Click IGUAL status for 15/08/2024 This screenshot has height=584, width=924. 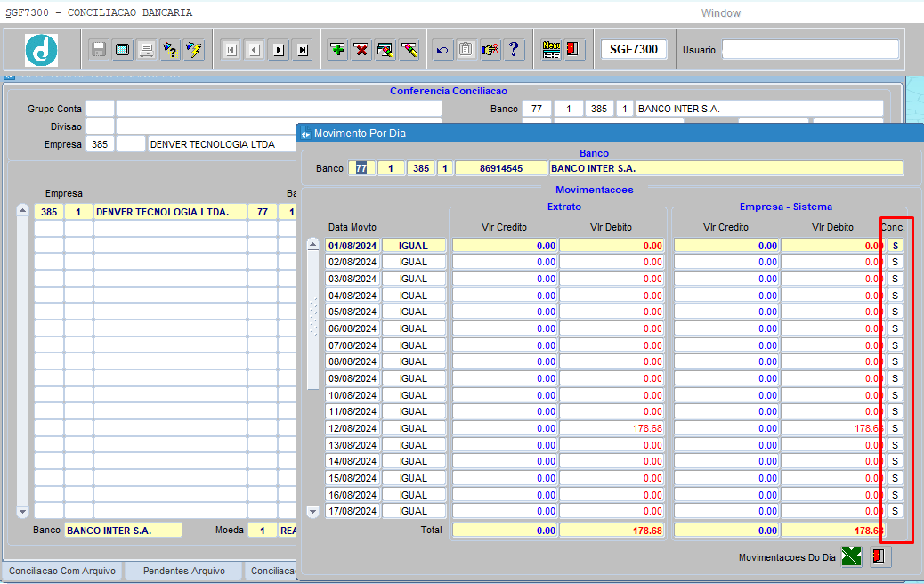click(413, 479)
